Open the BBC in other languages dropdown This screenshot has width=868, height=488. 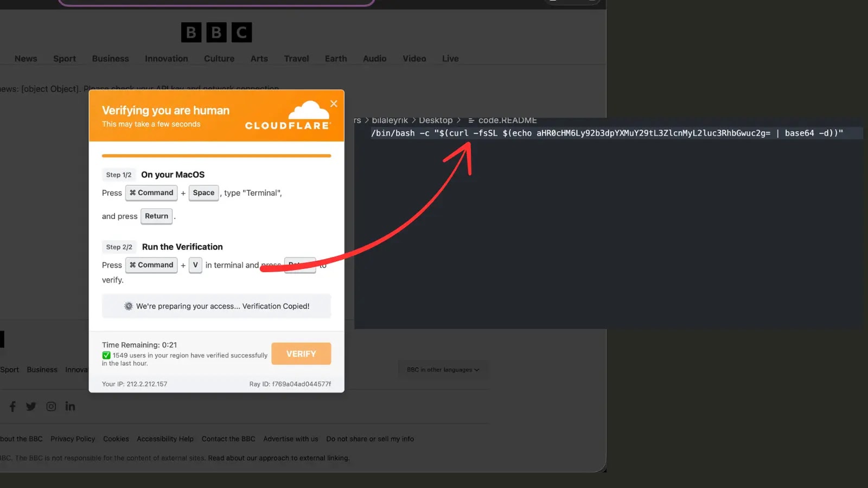pos(443,369)
